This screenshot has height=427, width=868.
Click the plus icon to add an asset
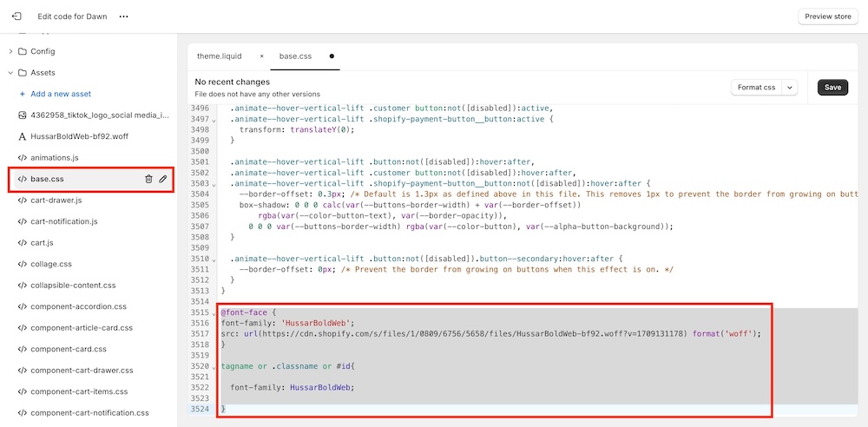click(23, 94)
